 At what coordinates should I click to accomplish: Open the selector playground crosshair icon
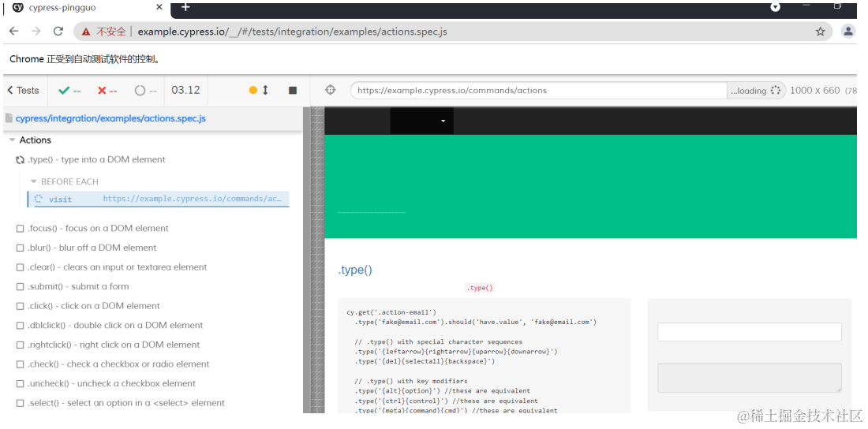pos(330,90)
